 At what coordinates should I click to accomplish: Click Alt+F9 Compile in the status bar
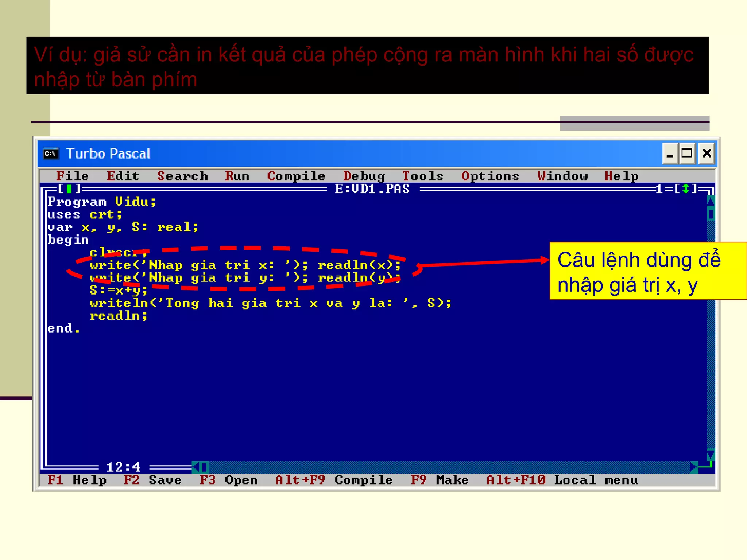pyautogui.click(x=334, y=480)
